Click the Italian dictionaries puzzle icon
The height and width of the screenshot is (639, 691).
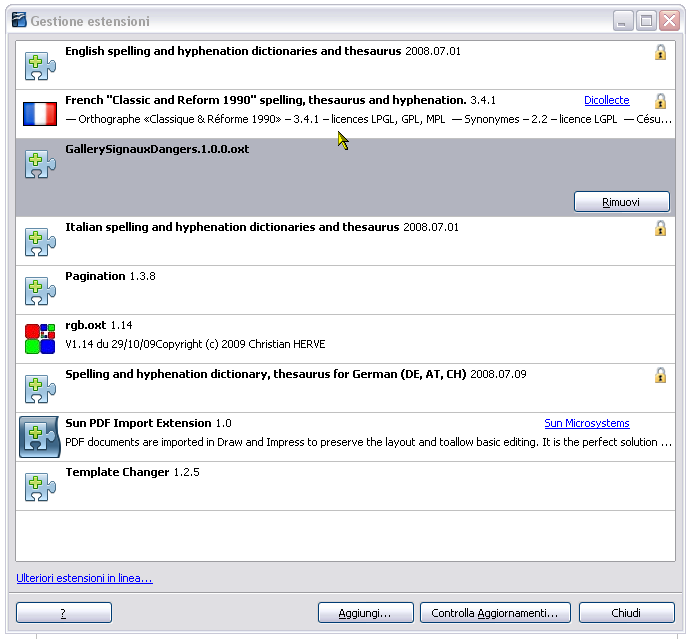coord(40,242)
